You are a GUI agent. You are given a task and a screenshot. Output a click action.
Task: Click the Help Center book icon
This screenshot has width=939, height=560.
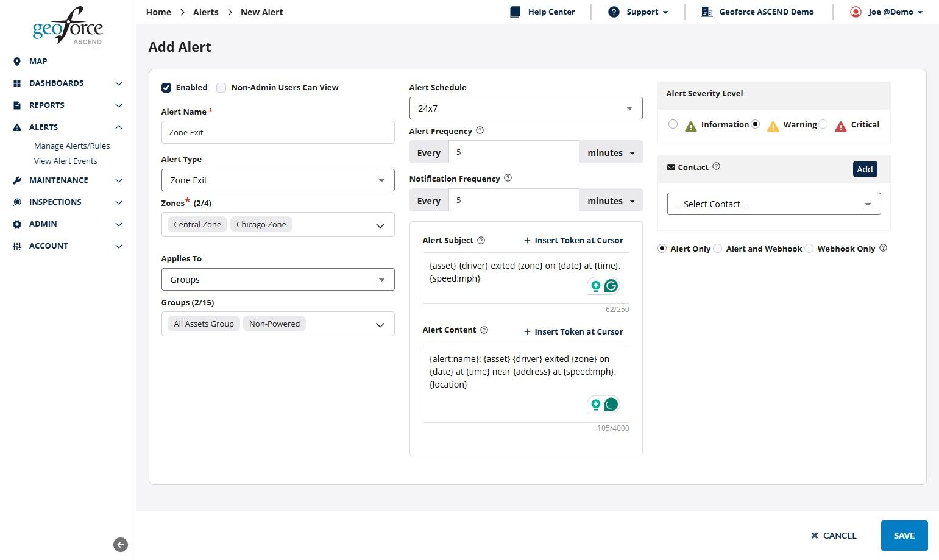pos(516,12)
